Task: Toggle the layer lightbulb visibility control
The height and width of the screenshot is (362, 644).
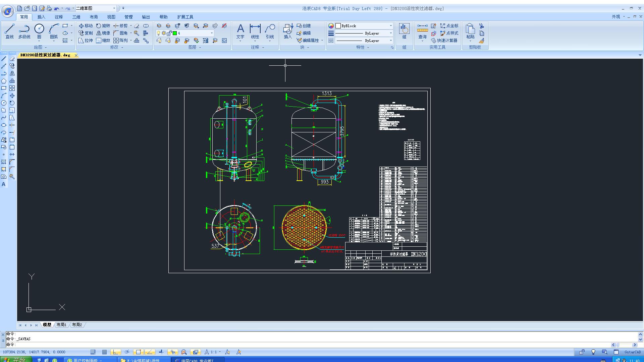Action: point(159,34)
